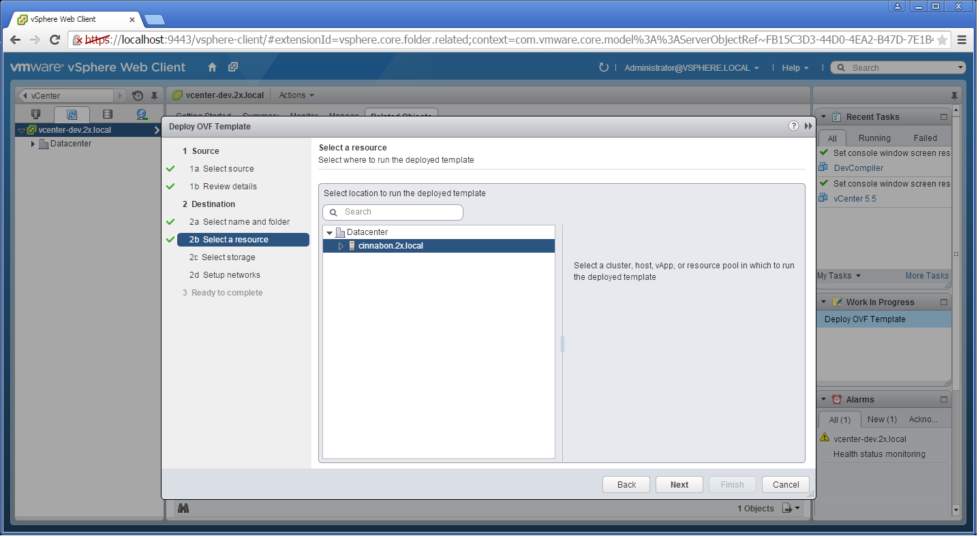
Task: Reload the browser page
Action: (55, 40)
